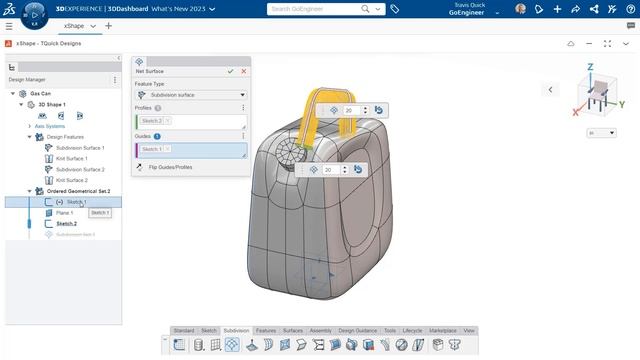Adjust upper segment count spinner
This screenshot has width=640, height=360.
(365, 110)
